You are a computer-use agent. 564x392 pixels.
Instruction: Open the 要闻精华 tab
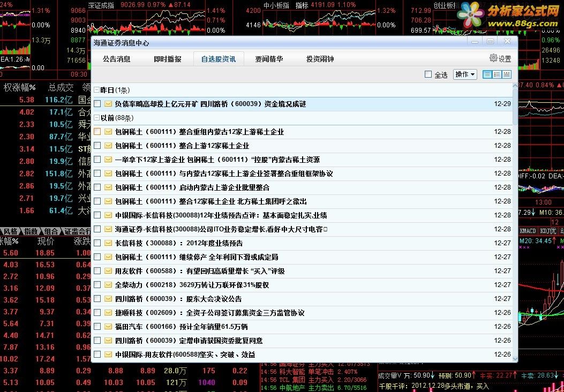(x=269, y=58)
